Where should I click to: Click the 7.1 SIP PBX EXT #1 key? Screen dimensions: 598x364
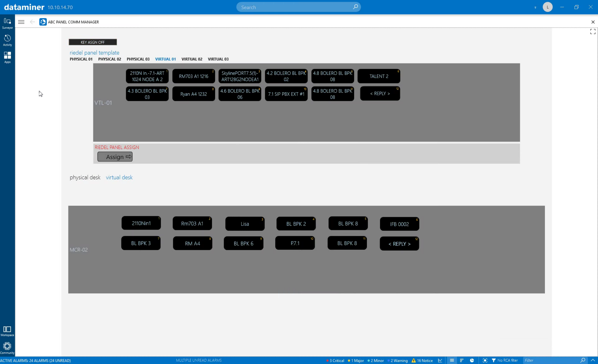pos(286,94)
